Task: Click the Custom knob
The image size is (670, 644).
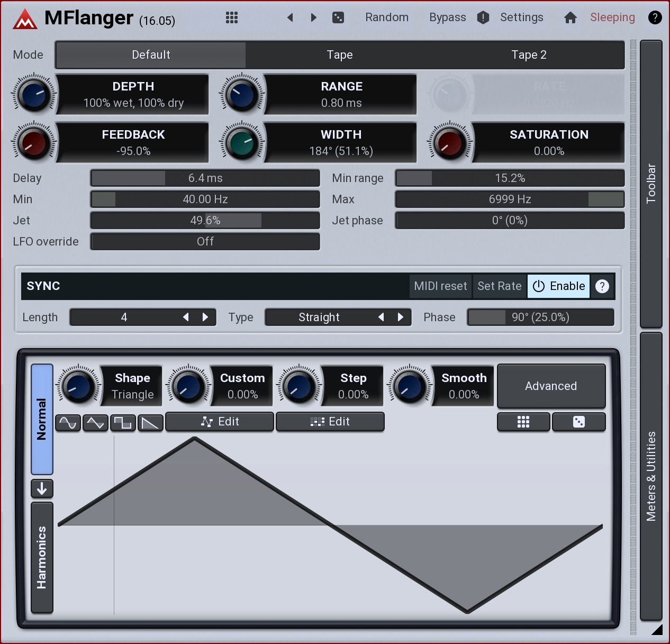Action: point(188,386)
